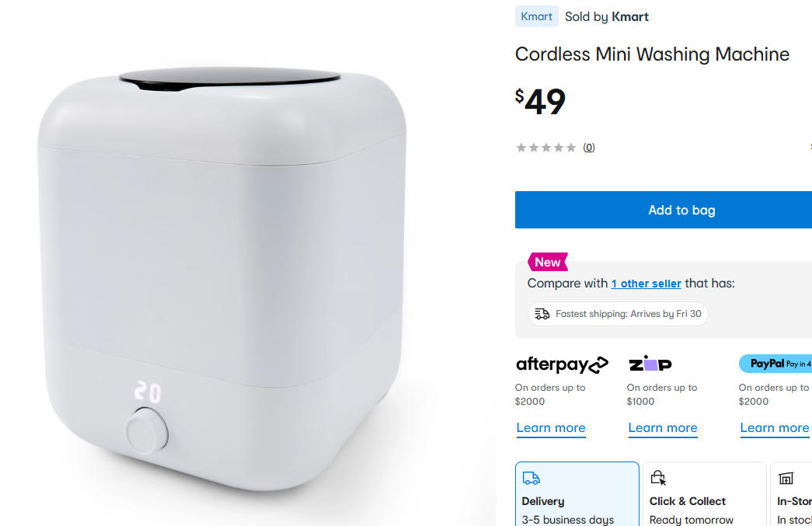Click the Zip payment logo
The width and height of the screenshot is (812, 526).
pos(650,364)
